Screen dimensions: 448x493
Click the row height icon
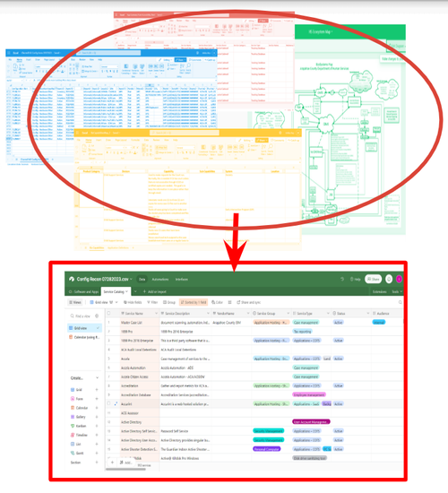229,302
